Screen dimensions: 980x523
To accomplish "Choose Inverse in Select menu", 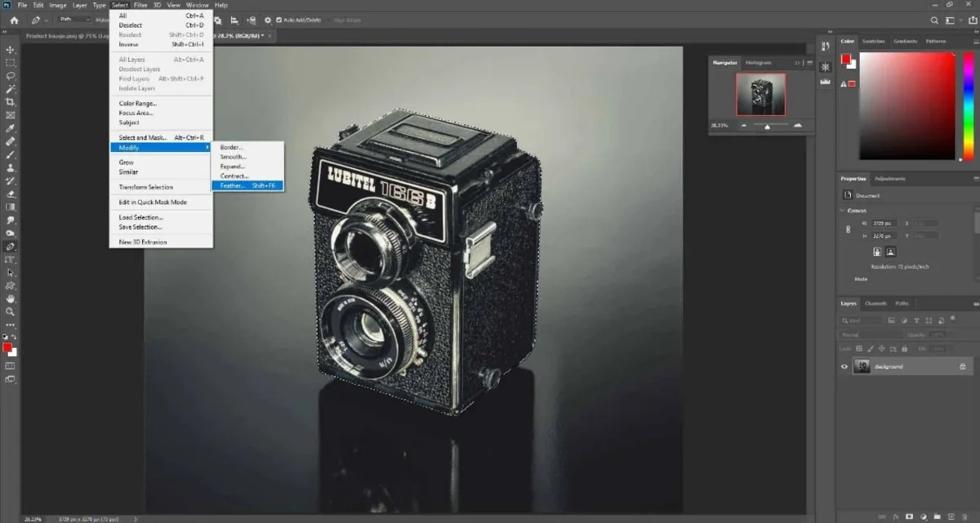I will [162, 44].
